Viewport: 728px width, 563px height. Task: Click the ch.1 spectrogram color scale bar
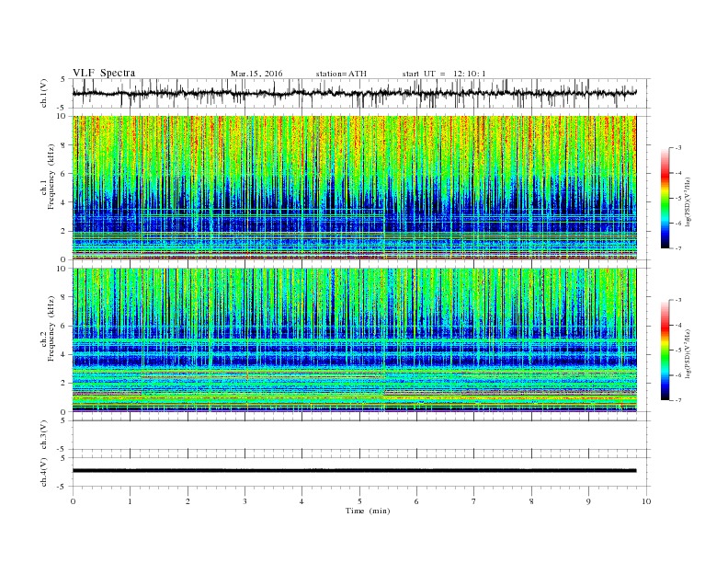pos(665,198)
